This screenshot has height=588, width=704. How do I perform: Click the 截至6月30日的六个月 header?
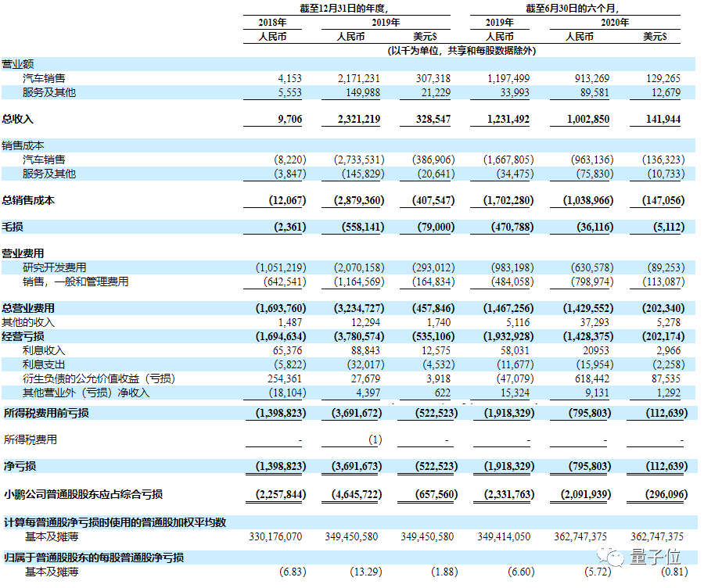coord(580,9)
